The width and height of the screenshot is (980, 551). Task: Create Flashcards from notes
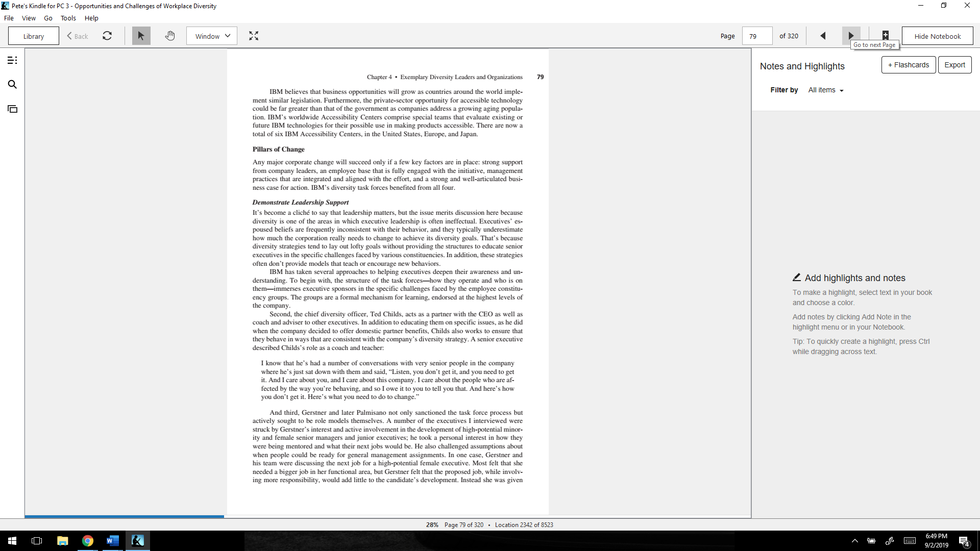909,65
